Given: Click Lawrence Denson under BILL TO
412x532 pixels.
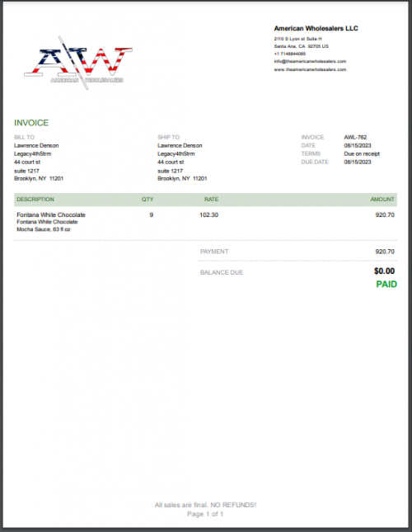Looking at the screenshot, I should click(x=36, y=145).
